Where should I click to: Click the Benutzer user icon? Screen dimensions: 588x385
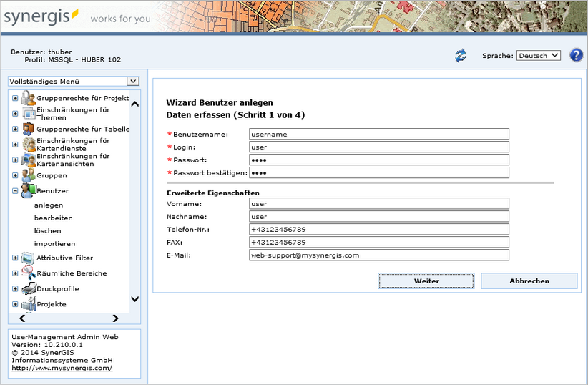point(28,191)
